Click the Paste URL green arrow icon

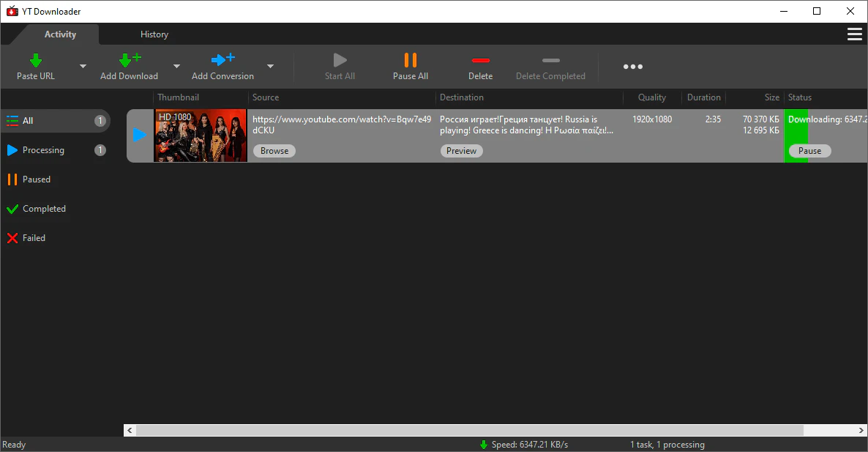35,61
